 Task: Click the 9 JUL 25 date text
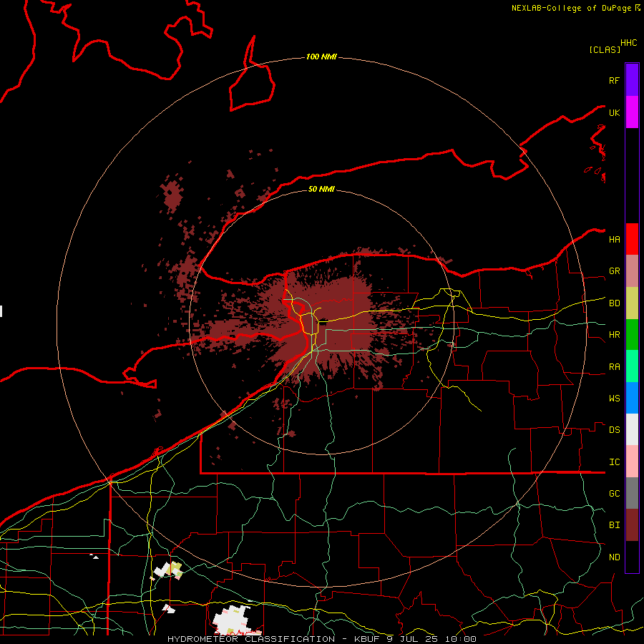(414, 639)
